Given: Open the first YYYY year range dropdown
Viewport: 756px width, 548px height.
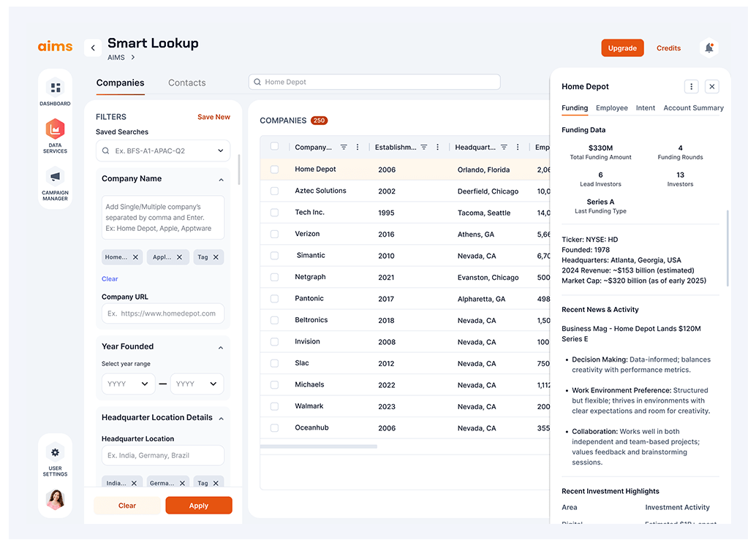Looking at the screenshot, I should [x=128, y=384].
